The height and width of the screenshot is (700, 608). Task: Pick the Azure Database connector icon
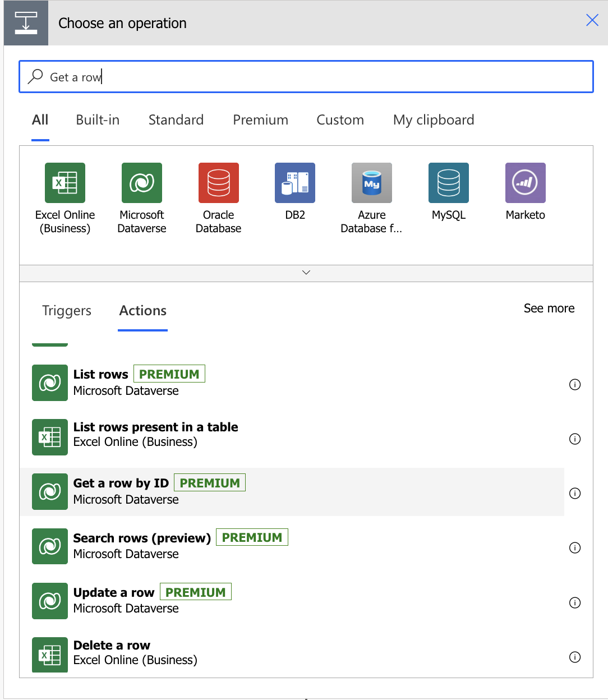[x=372, y=183]
